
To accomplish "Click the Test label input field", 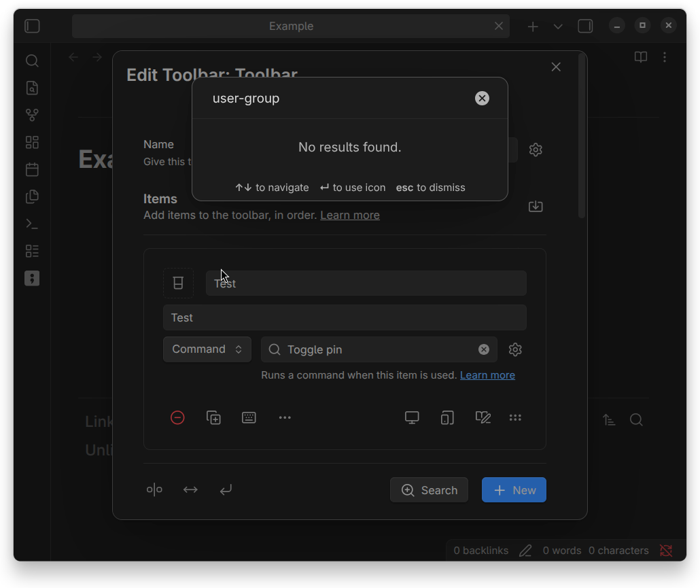I will pos(366,283).
